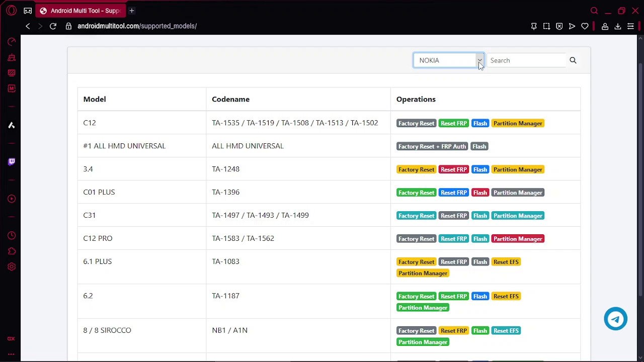
Task: Open GX Corner gamepad icon
Action: (x=28, y=11)
